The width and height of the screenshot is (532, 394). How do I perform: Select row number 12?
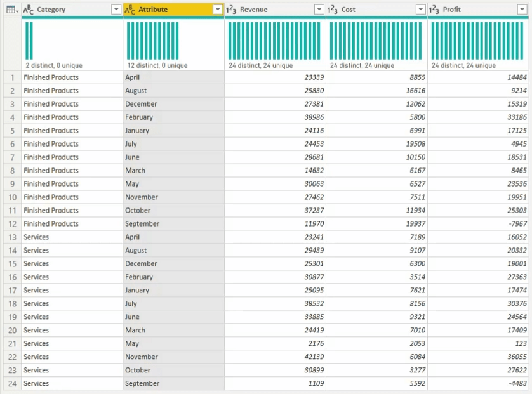11,224
